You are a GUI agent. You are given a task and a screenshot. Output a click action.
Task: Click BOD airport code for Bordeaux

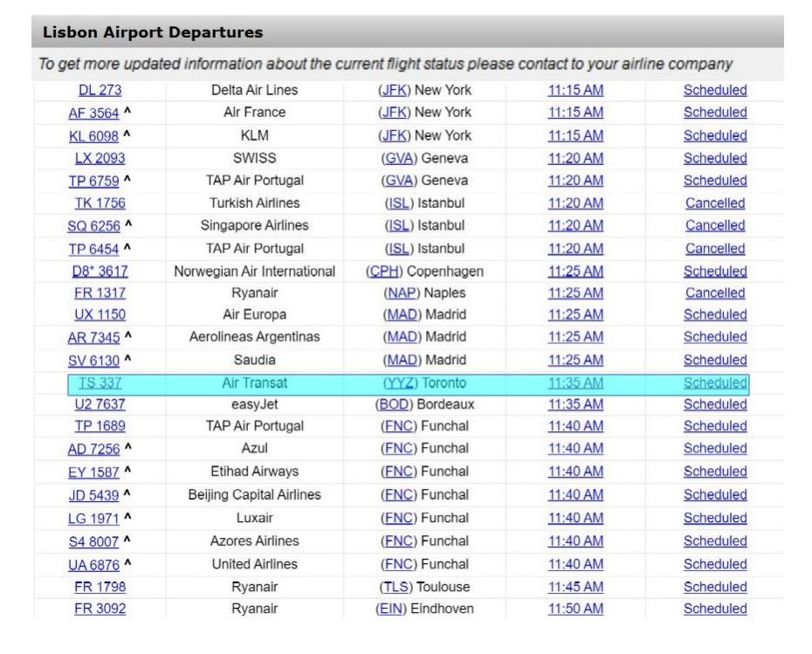coord(394,404)
